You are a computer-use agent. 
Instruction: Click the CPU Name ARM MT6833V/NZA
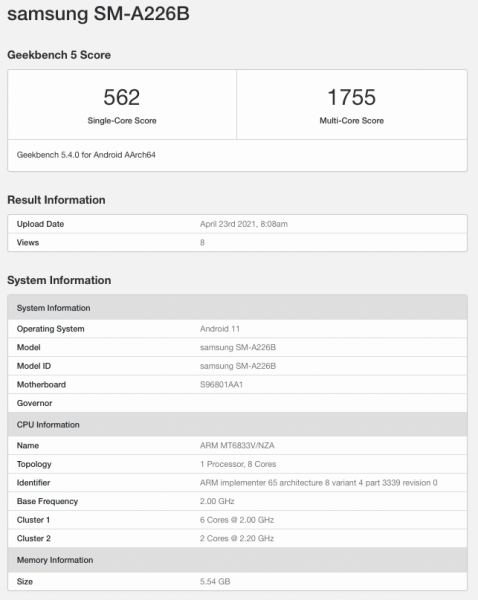pyautogui.click(x=237, y=446)
